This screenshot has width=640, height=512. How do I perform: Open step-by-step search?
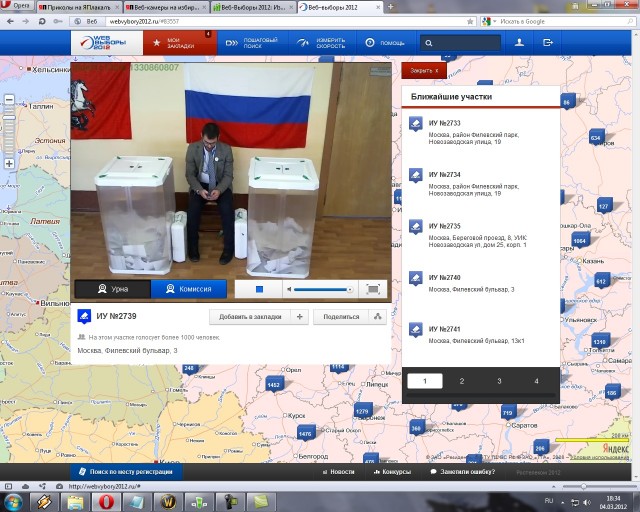point(252,43)
